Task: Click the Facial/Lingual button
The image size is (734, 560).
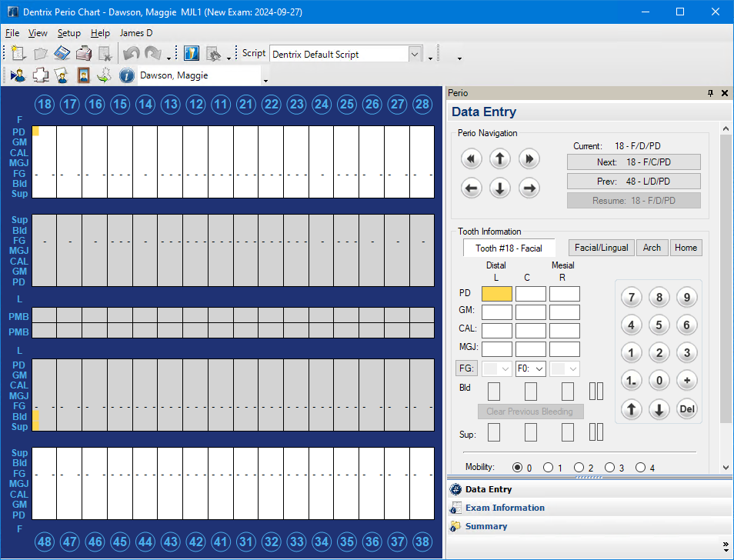Action: [x=600, y=248]
